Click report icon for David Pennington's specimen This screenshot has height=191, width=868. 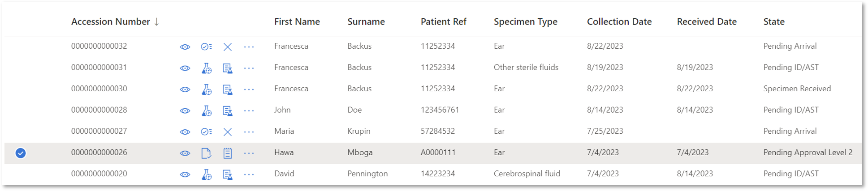pyautogui.click(x=228, y=174)
